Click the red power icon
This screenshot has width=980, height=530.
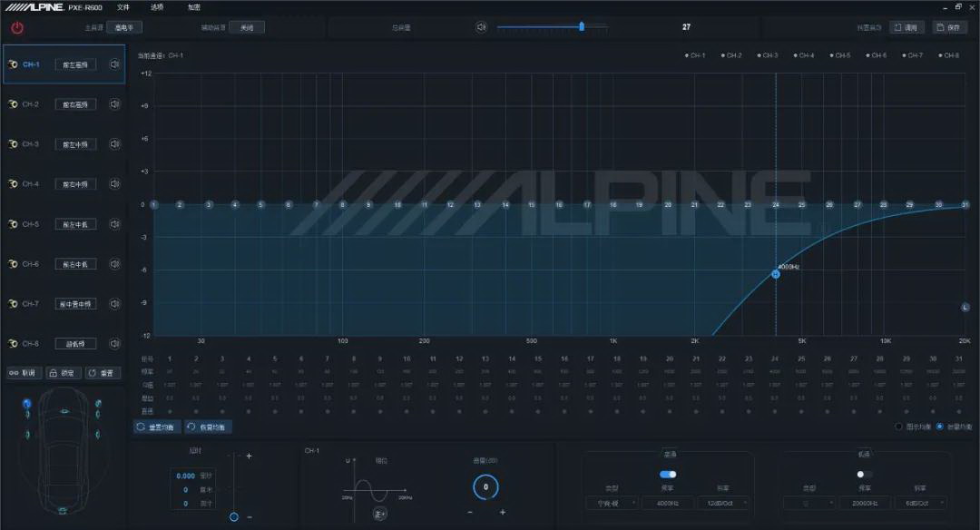(x=17, y=28)
